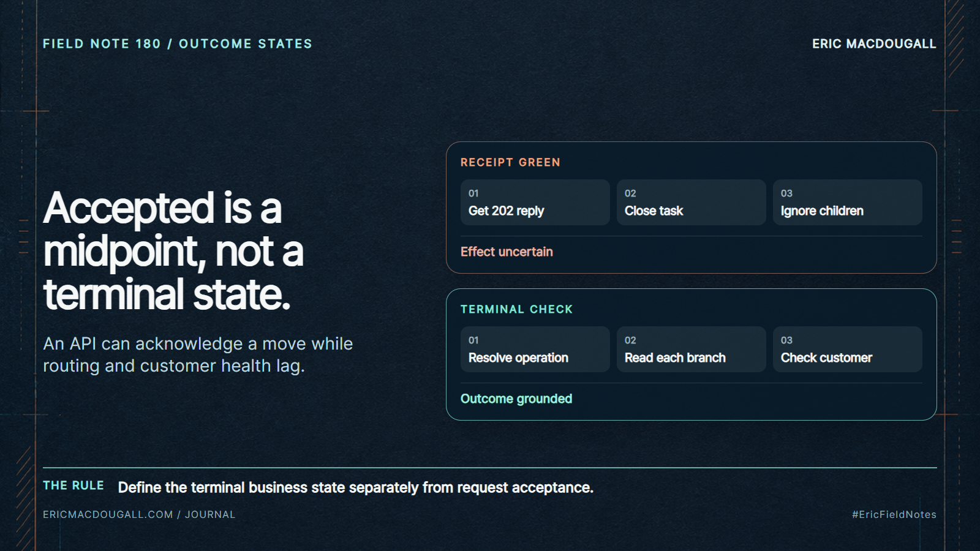Click the 'Ignore children' step card
The width and height of the screenshot is (980, 551).
pos(847,202)
